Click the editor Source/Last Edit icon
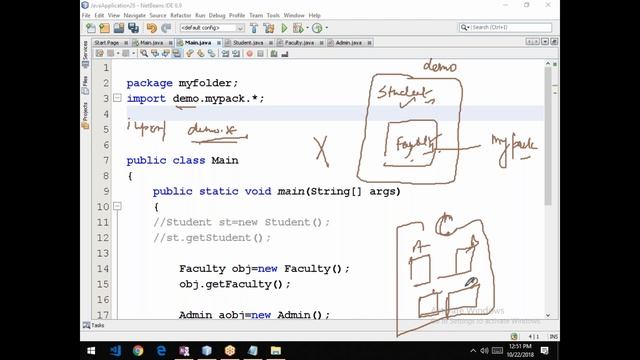Viewport: 640px width, 360px height. pos(99,53)
